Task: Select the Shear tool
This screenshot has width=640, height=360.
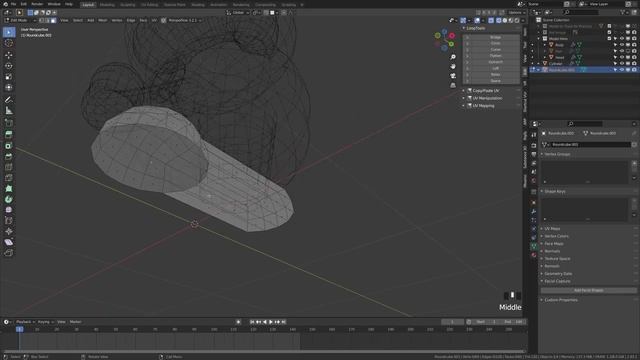Action: (x=9, y=242)
